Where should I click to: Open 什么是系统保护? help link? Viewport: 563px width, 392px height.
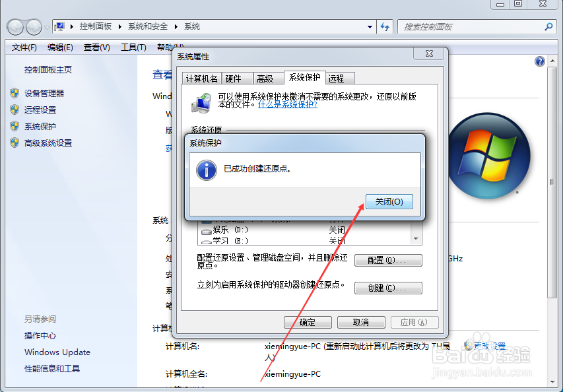[x=288, y=104]
